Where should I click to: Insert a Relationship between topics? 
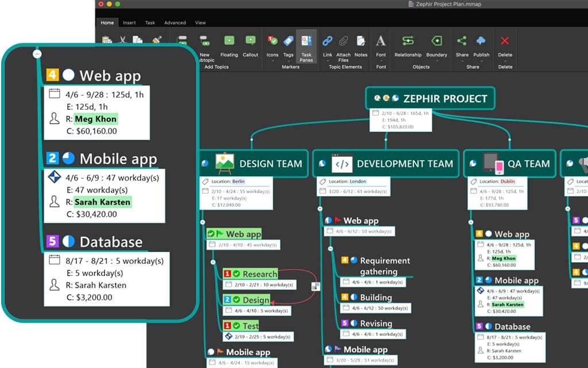(x=408, y=41)
